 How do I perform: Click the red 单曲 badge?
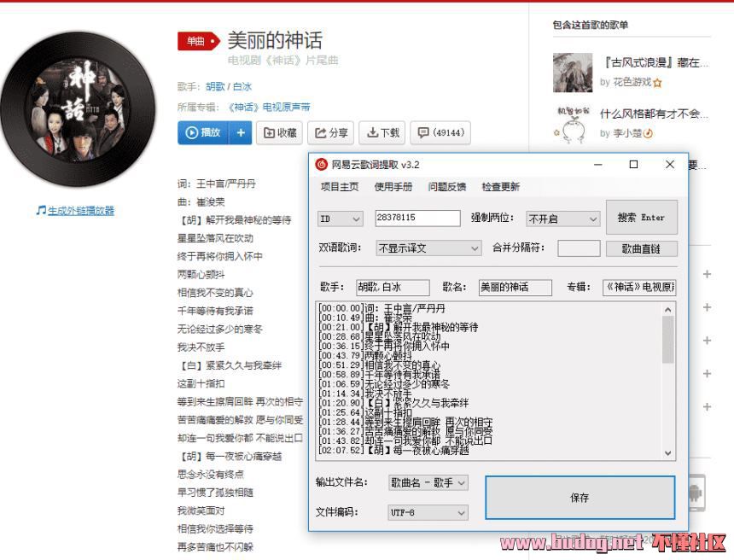[x=199, y=41]
